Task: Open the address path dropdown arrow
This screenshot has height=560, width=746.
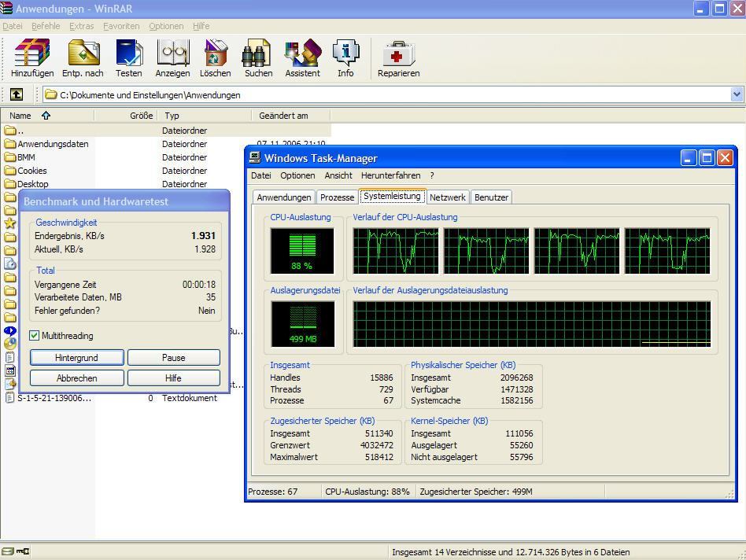Action: point(737,94)
